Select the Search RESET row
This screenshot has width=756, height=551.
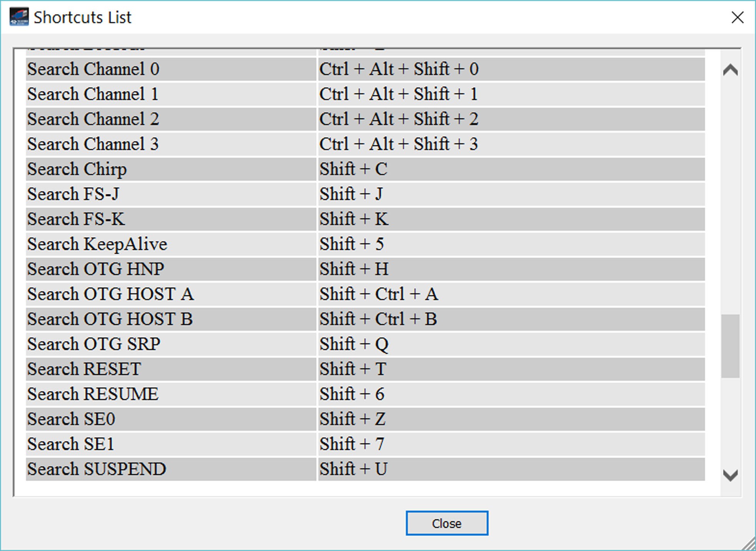(x=365, y=369)
